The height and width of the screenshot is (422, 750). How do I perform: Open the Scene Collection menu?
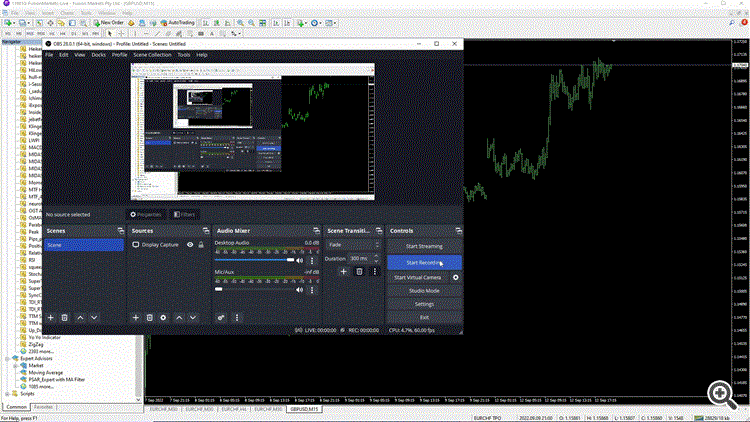point(152,55)
